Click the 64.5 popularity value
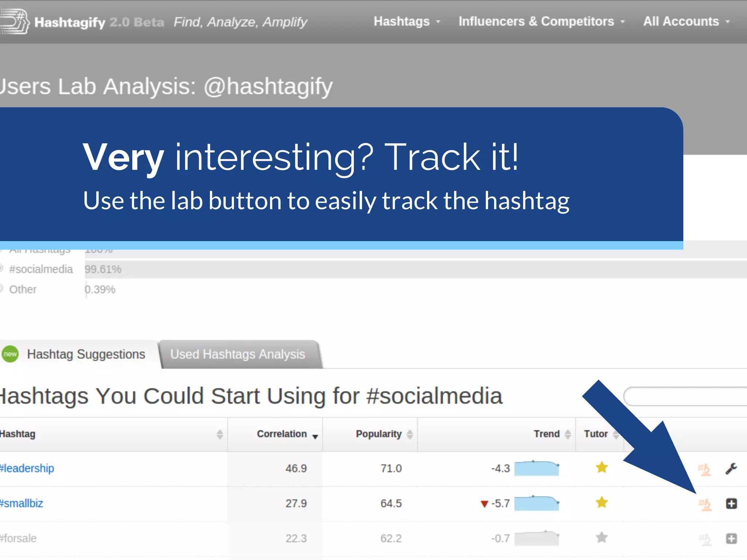 point(391,503)
